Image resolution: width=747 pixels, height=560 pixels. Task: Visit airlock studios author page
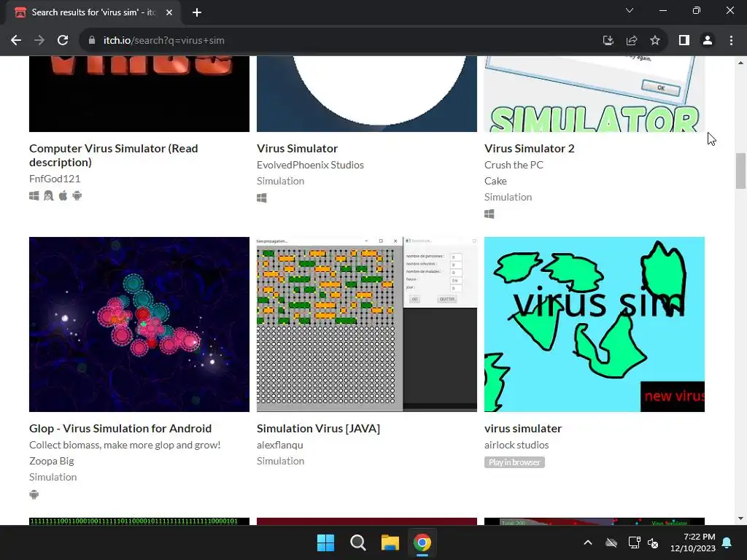tap(516, 445)
